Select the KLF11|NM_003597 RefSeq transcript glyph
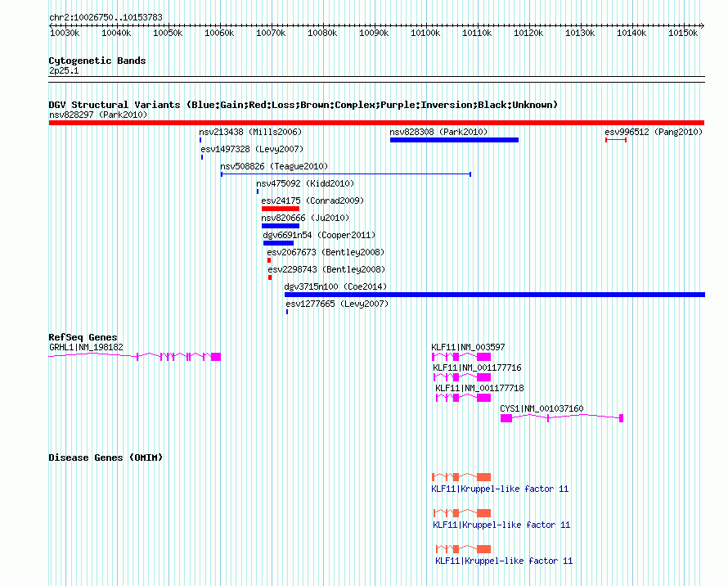The image size is (728, 586). 461,357
